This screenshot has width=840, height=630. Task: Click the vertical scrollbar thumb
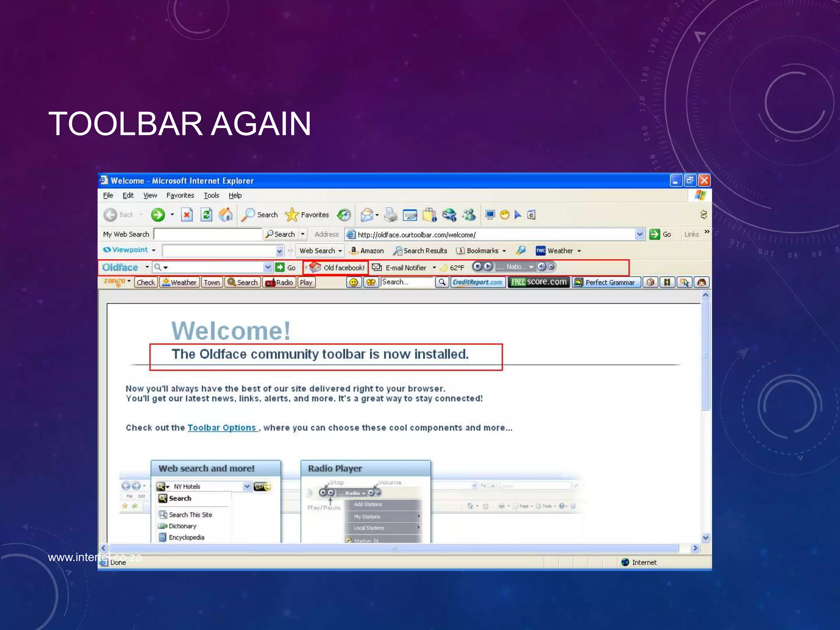point(705,355)
